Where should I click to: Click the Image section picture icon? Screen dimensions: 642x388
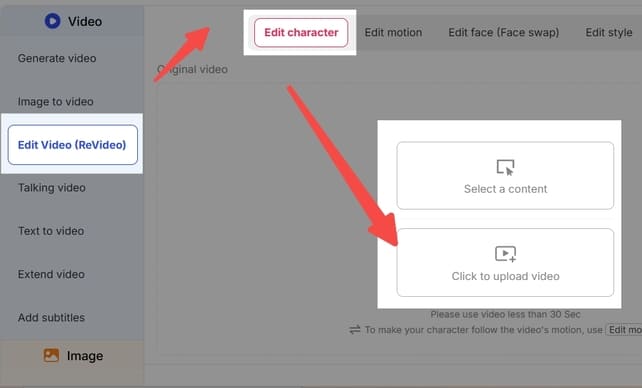[51, 355]
